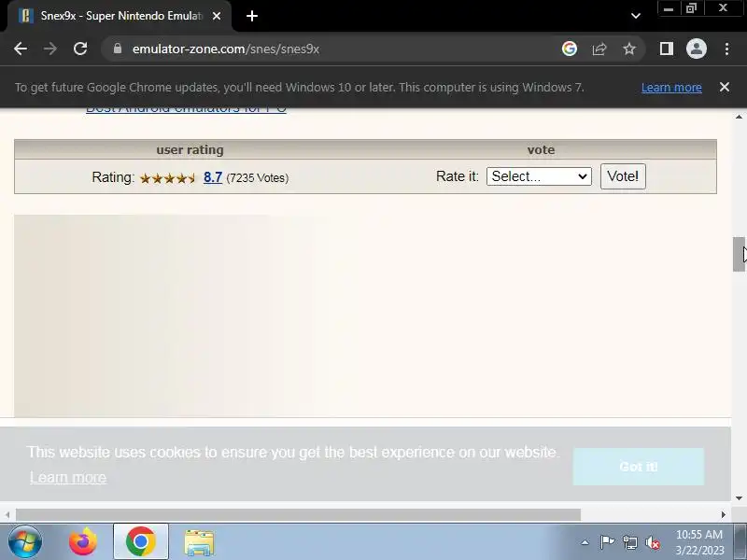Click the Chrome taskbar icon

(x=141, y=541)
